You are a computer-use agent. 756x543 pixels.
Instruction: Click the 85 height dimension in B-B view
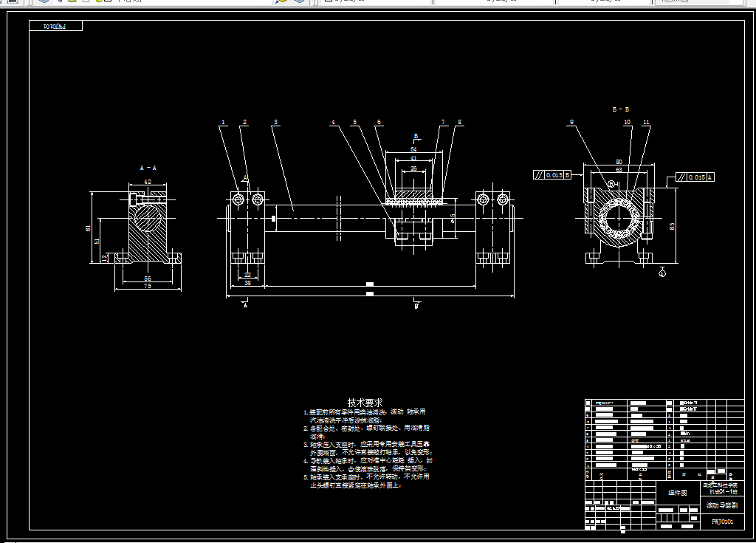672,226
